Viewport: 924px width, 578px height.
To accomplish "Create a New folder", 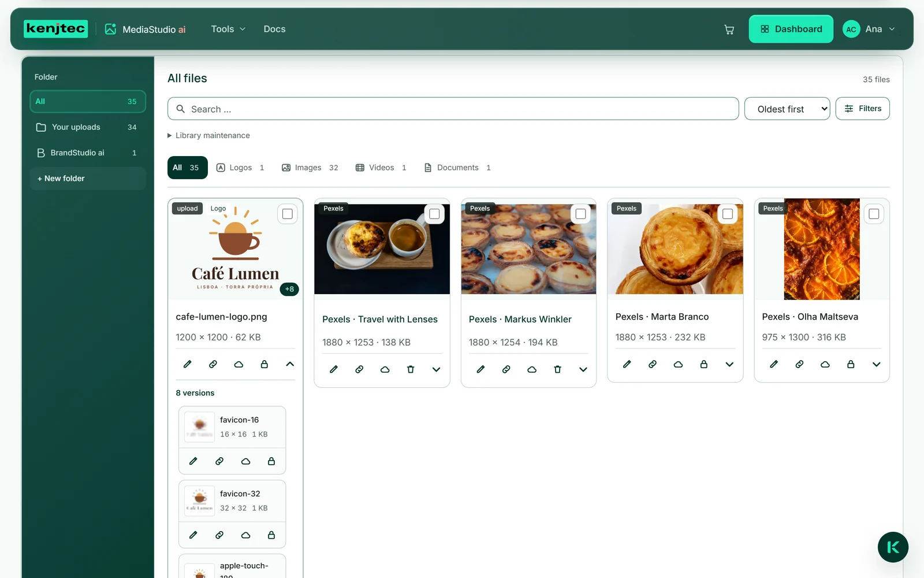I will pos(88,179).
